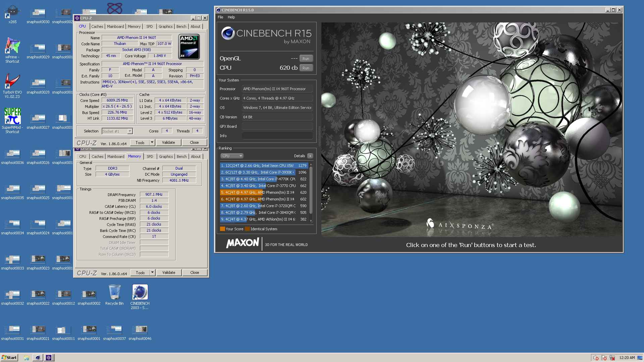Run the OpenGL test in Cinebench
This screenshot has height=362, width=644.
coord(306,59)
